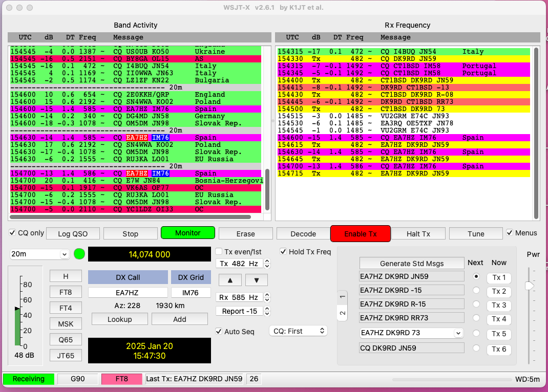The image size is (548, 392).
Task: Click the DX Call input field
Action: point(128,293)
